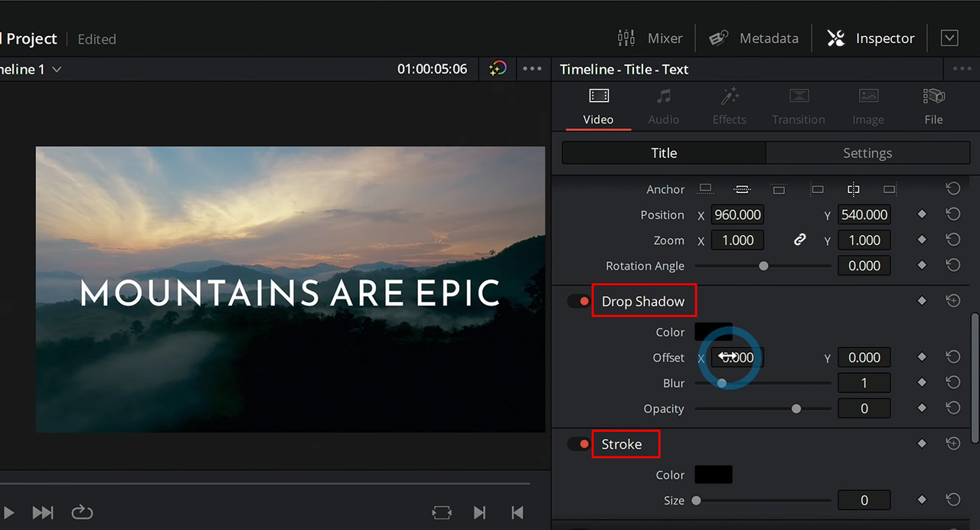
Task: Click the Drop Shadow Offset Y field
Action: coord(864,358)
